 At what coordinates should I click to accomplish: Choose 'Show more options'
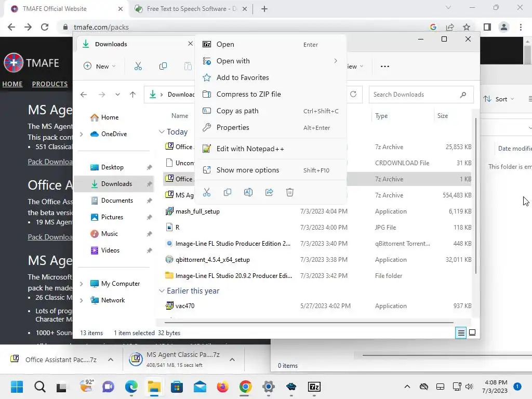tap(270, 170)
